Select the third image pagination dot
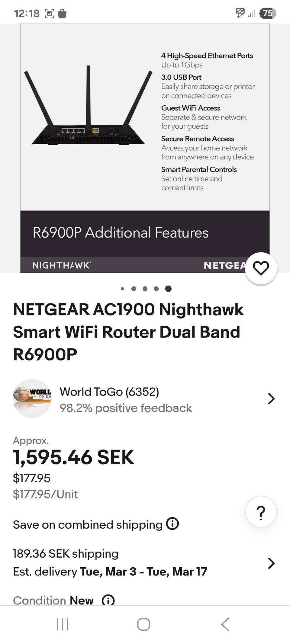Screen dimensions: 290x644 pos(145,289)
